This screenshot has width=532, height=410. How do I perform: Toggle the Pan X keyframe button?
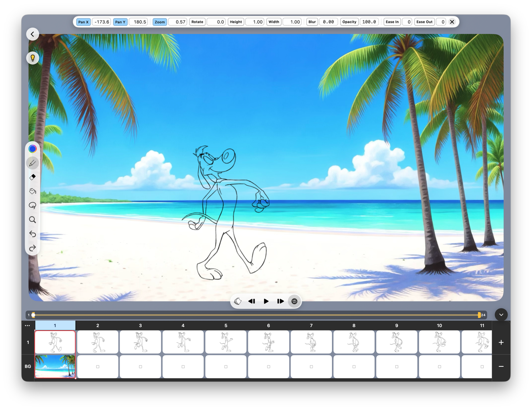click(83, 22)
